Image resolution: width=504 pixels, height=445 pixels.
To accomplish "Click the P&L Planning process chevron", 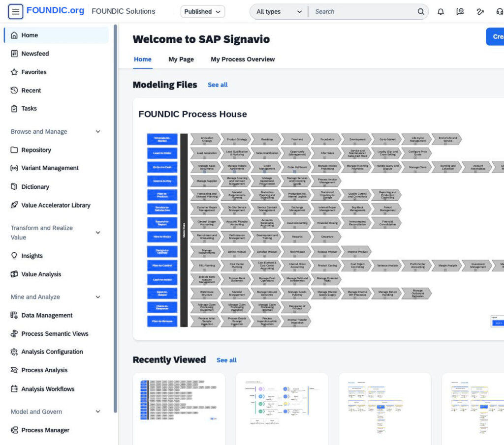I will click(206, 266).
